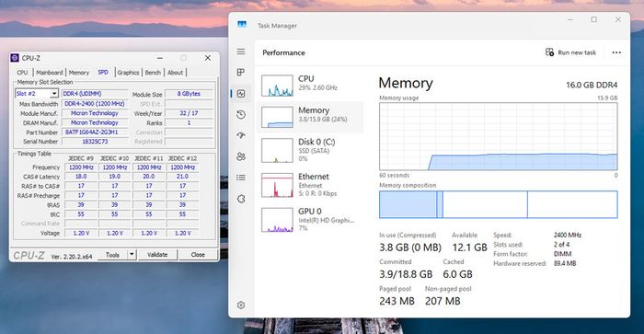Image resolution: width=644 pixels, height=334 pixels.
Task: Click Slots used 2 of 4 value
Action: [x=561, y=245]
